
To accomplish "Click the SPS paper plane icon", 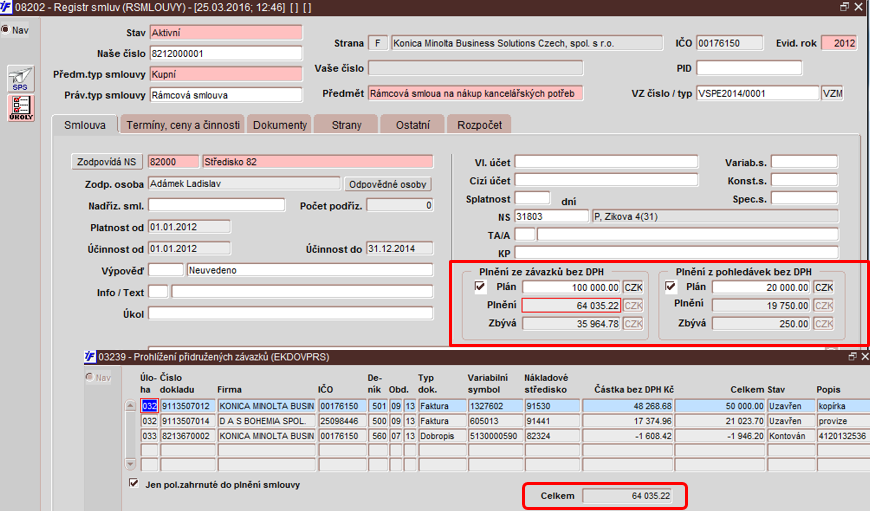I will (19, 80).
